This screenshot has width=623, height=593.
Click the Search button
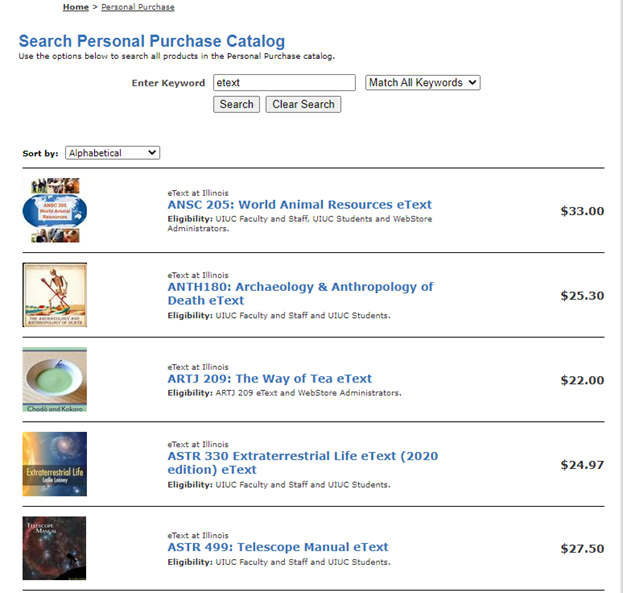click(236, 105)
